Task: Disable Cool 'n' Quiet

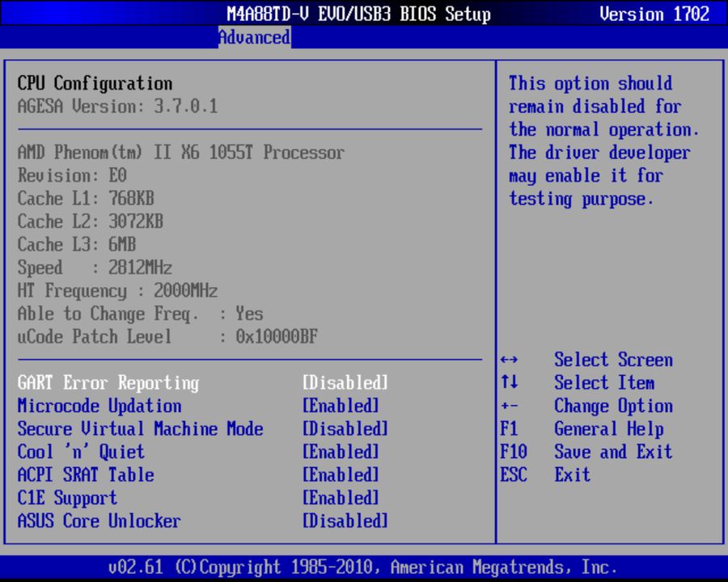Action: coord(341,452)
